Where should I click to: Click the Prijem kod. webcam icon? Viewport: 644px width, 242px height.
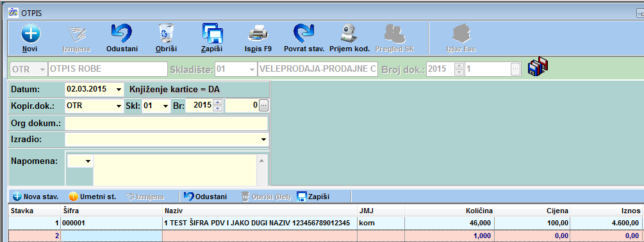(349, 34)
